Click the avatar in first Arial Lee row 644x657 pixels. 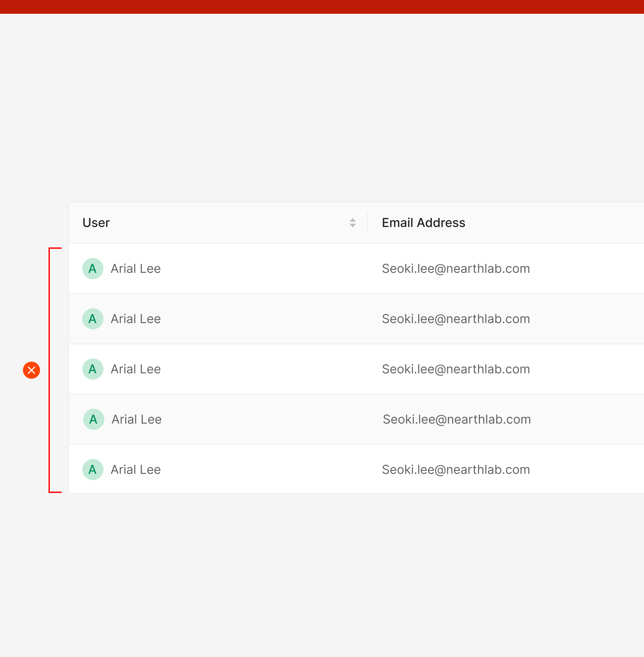tap(93, 268)
